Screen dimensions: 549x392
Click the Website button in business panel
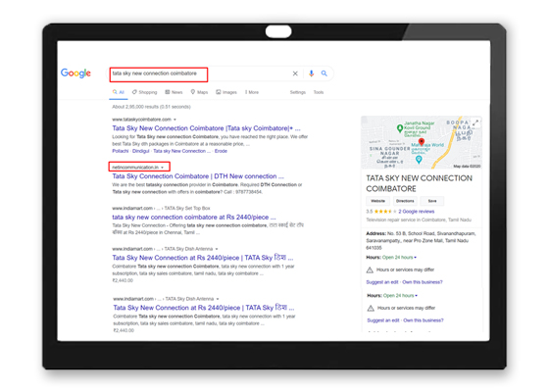point(377,201)
